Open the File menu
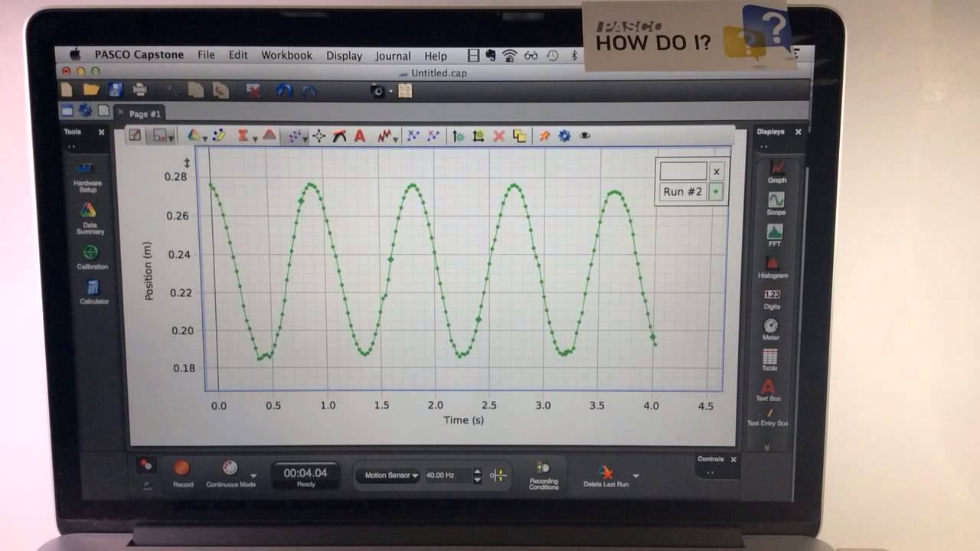This screenshot has height=551, width=980. tap(206, 55)
